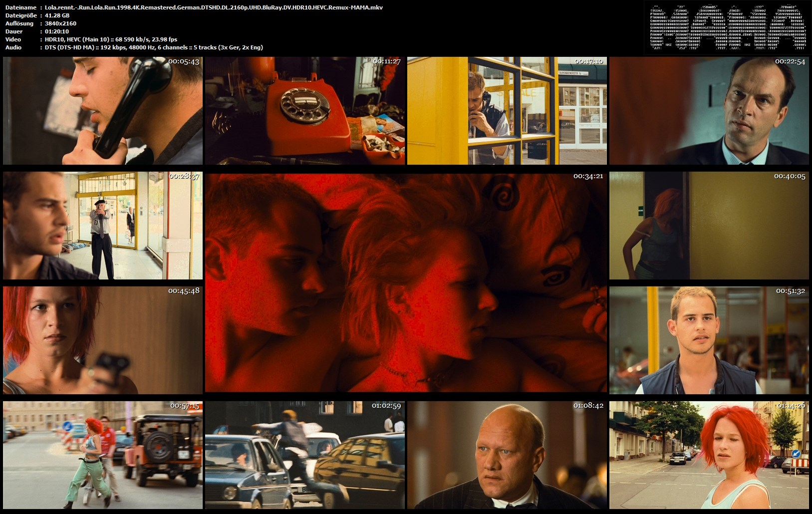Viewport: 812px width, 514px height.
Task: Open the large red-tinted frame at 00:34:21
Action: [406, 283]
